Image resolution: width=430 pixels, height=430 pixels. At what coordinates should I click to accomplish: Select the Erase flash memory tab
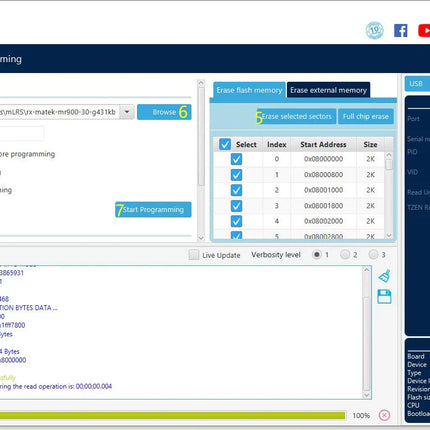(249, 90)
